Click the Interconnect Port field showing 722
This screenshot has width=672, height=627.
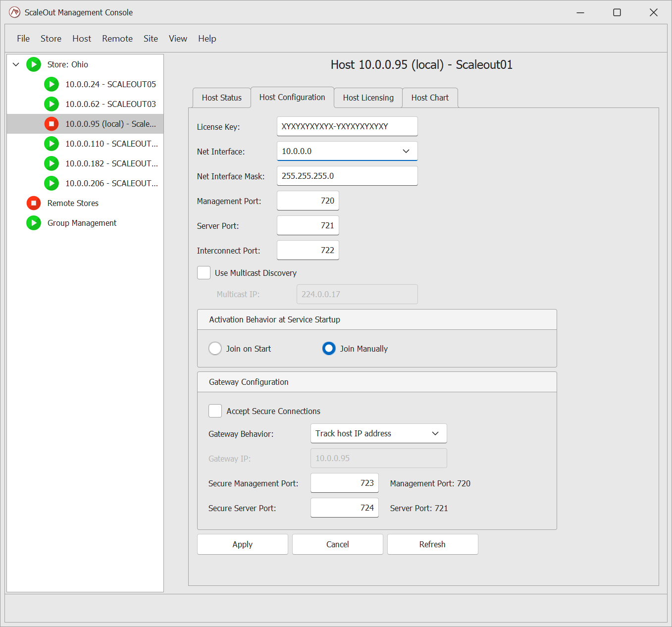coord(308,250)
